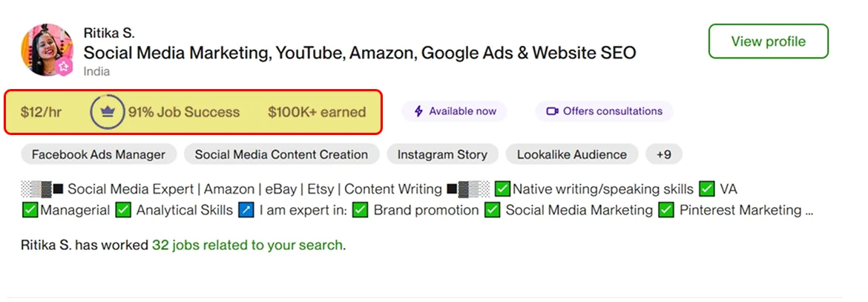
Task: Click the pink badge on profile photo
Action: pyautogui.click(x=65, y=66)
